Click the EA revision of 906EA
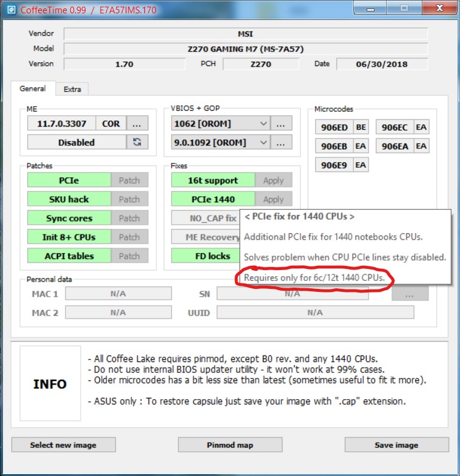460x476 pixels. (421, 146)
